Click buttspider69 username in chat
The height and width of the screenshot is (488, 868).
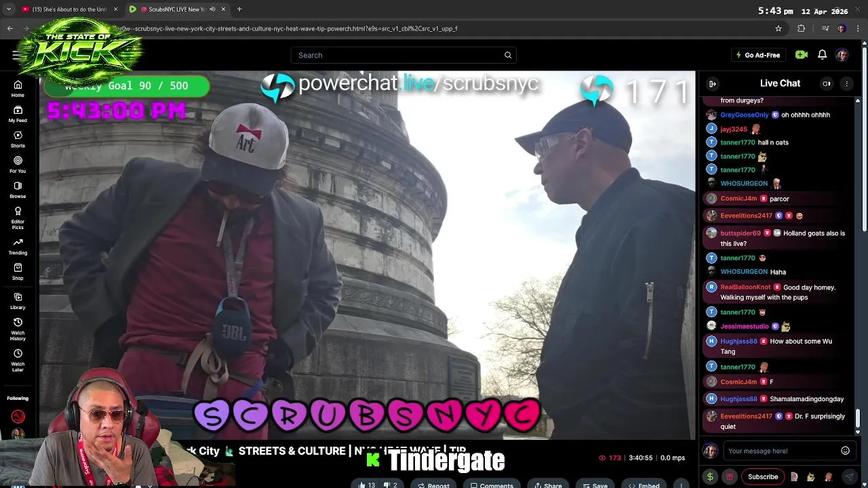(741, 233)
